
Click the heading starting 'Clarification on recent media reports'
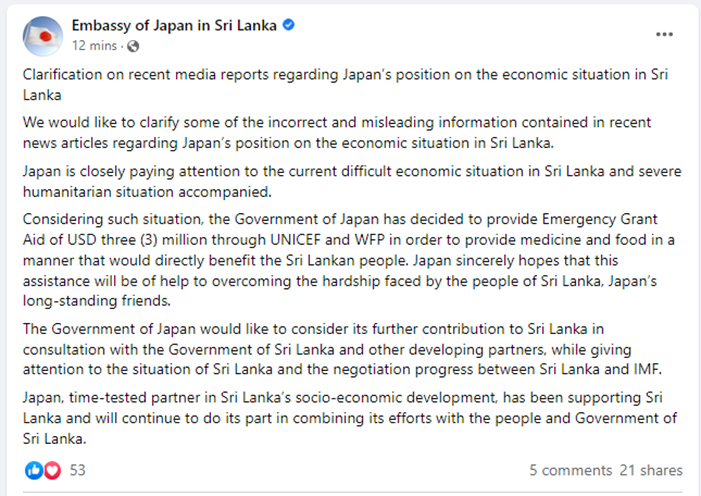345,85
